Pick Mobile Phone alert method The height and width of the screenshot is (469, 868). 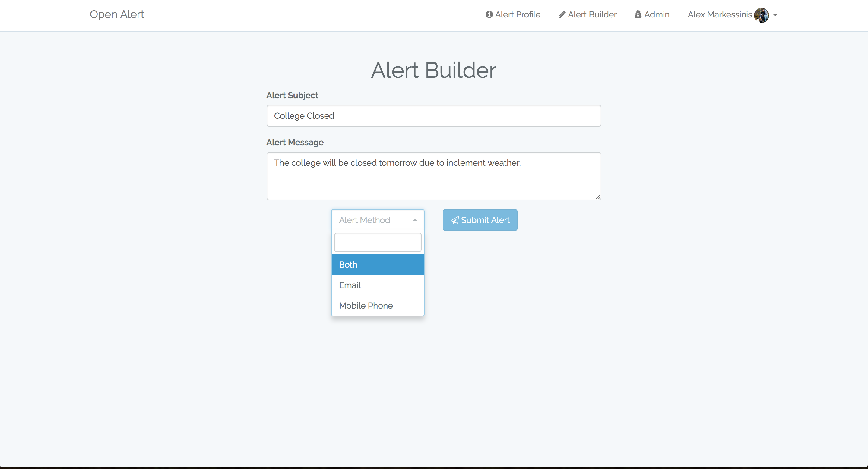pyautogui.click(x=377, y=306)
